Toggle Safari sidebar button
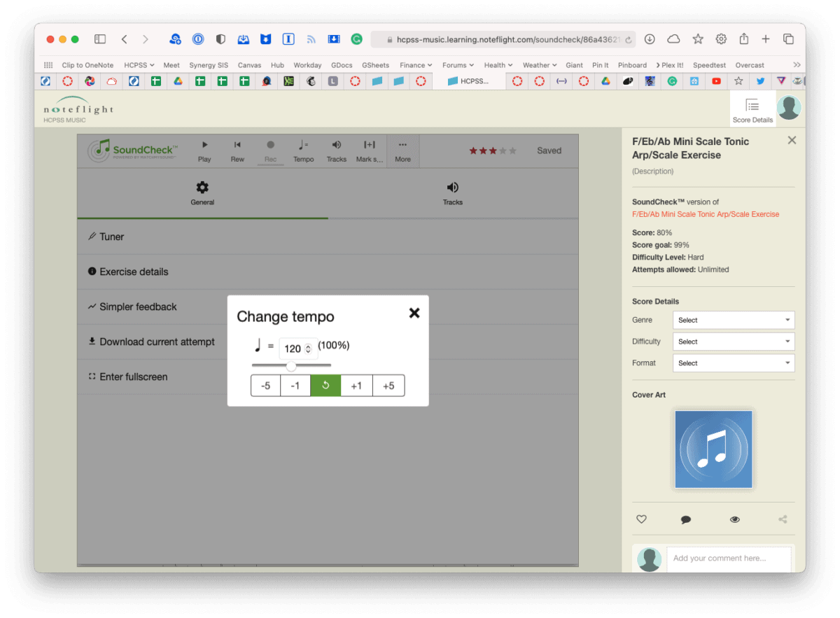Screen dimensions: 840x618 click(100, 39)
